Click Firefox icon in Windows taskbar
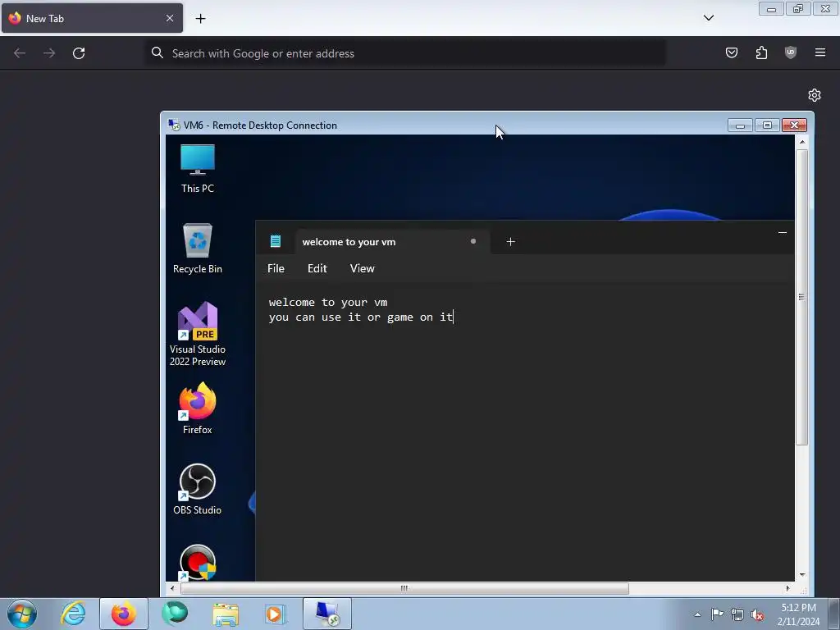The width and height of the screenshot is (840, 630). click(124, 614)
